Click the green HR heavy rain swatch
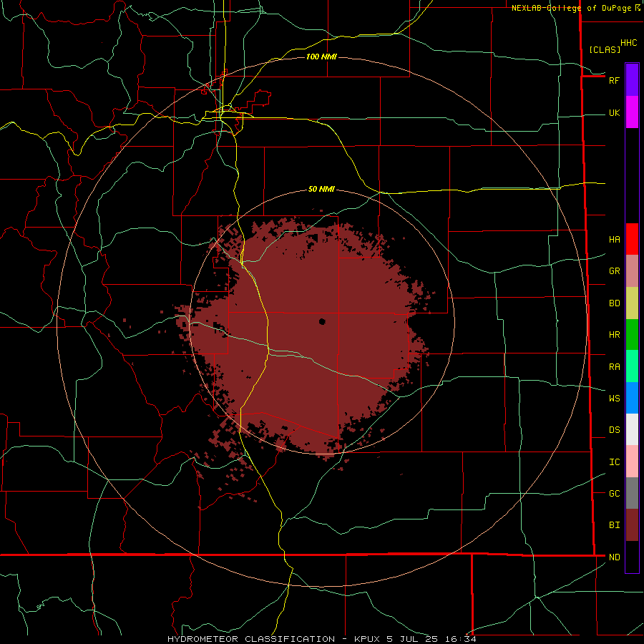644x644 pixels. pyautogui.click(x=632, y=334)
